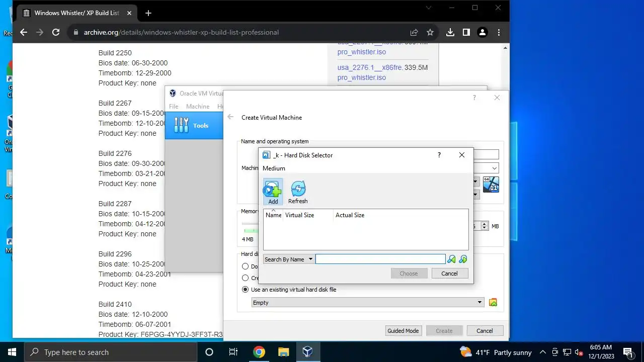644x362 pixels.
Task: Close the Windows Whistler browser tab
Action: pyautogui.click(x=130, y=13)
